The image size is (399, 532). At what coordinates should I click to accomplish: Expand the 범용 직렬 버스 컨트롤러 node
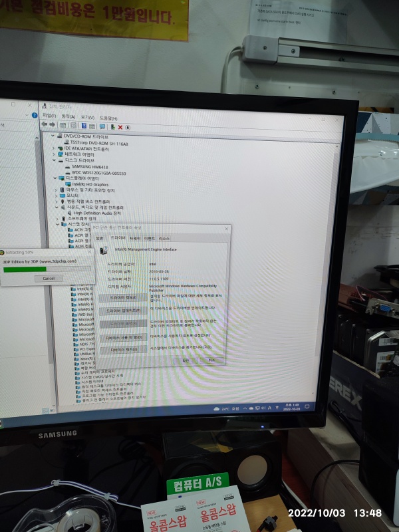pyautogui.click(x=57, y=201)
